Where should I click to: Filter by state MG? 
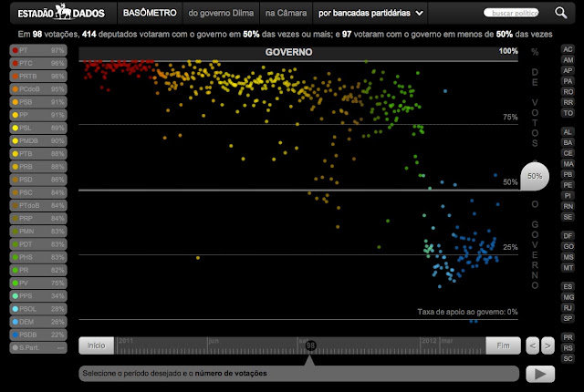coord(568,297)
